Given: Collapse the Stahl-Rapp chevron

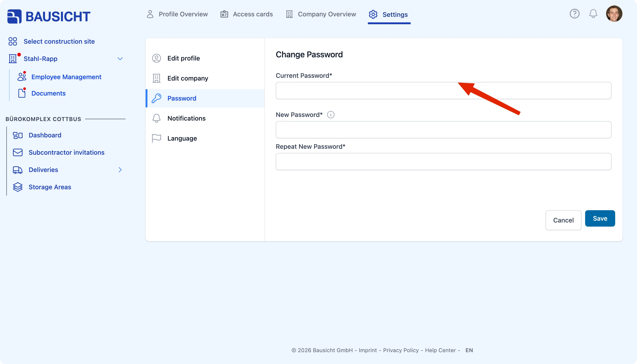Looking at the screenshot, I should tap(120, 59).
